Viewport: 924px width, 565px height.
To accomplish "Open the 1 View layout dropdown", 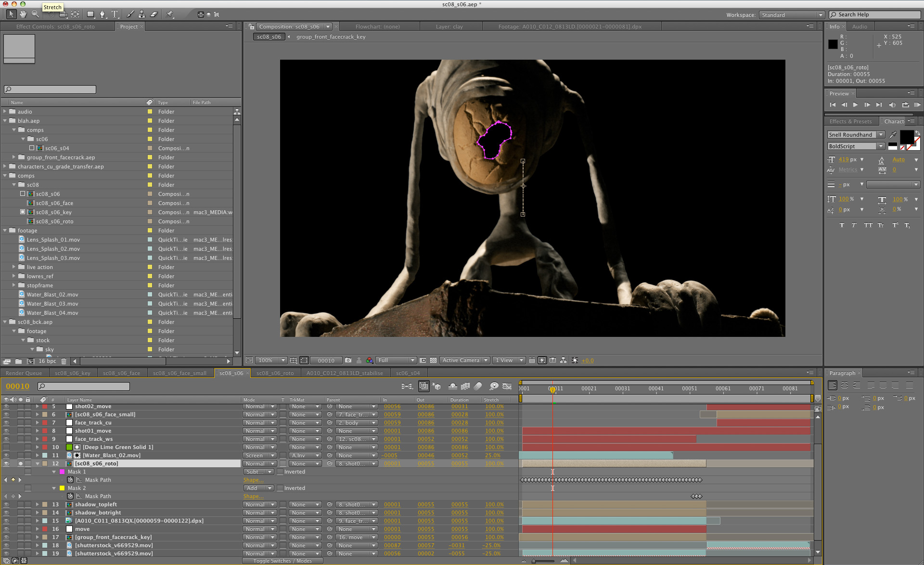I will click(509, 360).
